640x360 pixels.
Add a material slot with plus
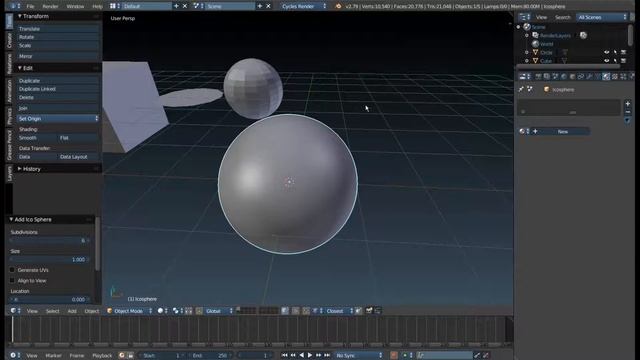[628, 104]
